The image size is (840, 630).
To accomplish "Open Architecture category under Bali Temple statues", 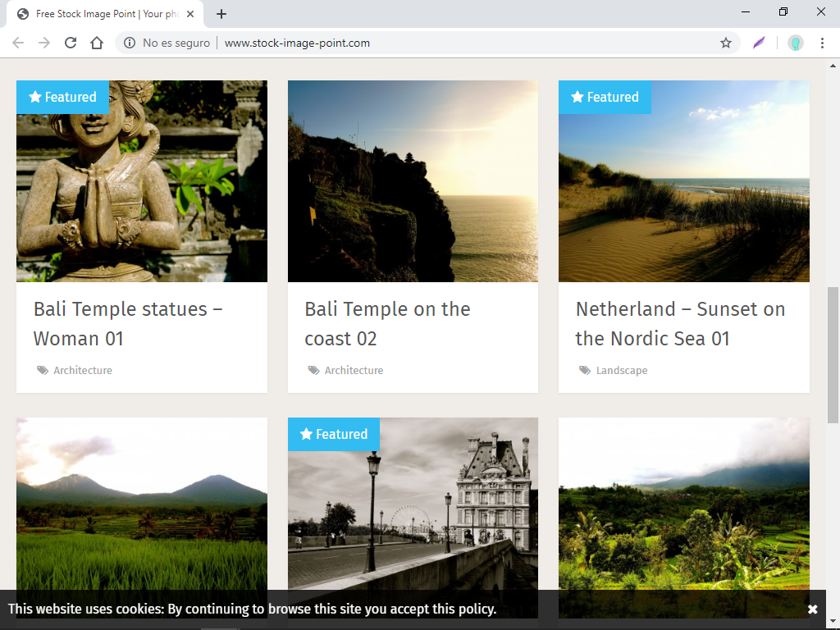I will click(83, 370).
